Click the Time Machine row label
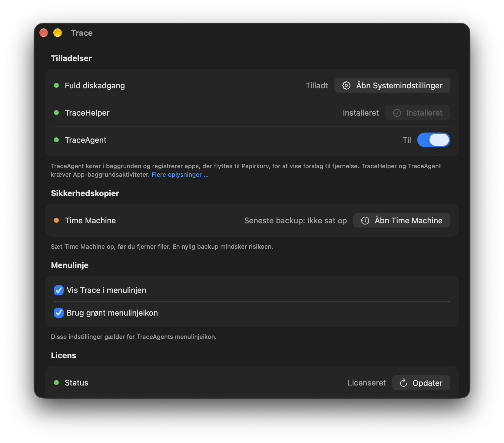Viewport: 504px width, 443px height. (x=90, y=221)
